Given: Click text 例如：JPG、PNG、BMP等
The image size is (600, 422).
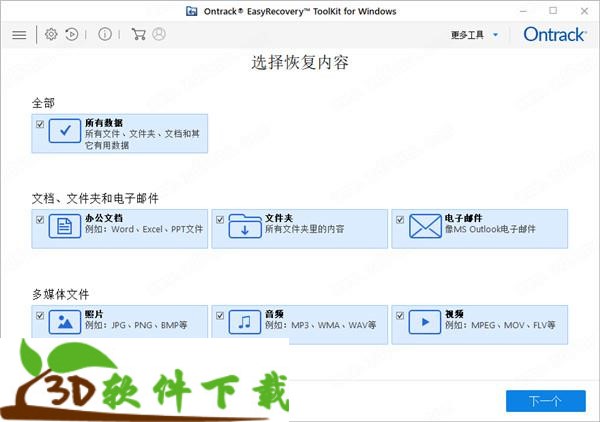Looking at the screenshot, I should click(136, 325).
